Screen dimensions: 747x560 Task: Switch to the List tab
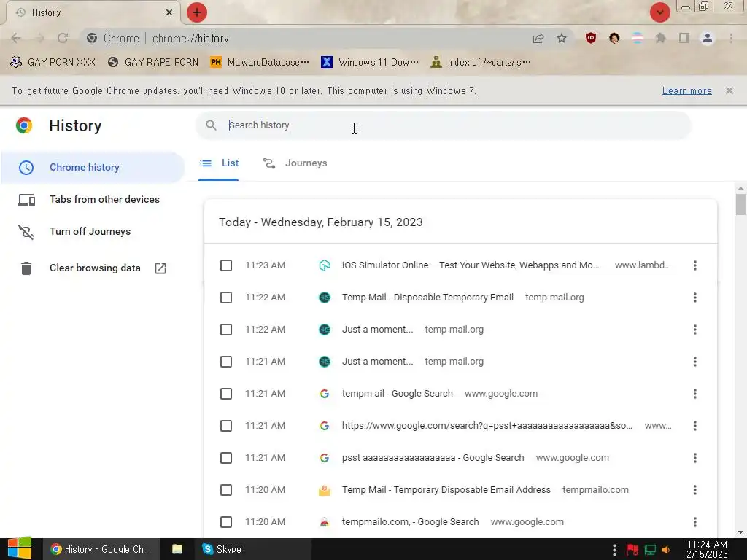click(219, 163)
